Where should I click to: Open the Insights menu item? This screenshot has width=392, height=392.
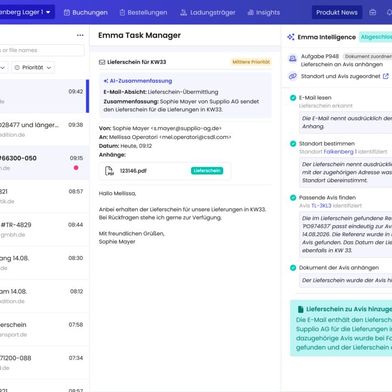pyautogui.click(x=264, y=12)
